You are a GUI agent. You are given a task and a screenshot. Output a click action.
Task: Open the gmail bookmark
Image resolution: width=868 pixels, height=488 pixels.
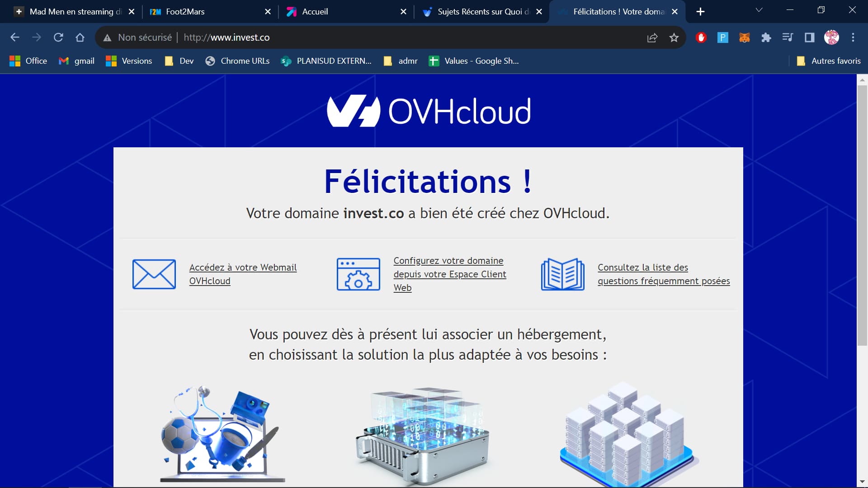(76, 61)
